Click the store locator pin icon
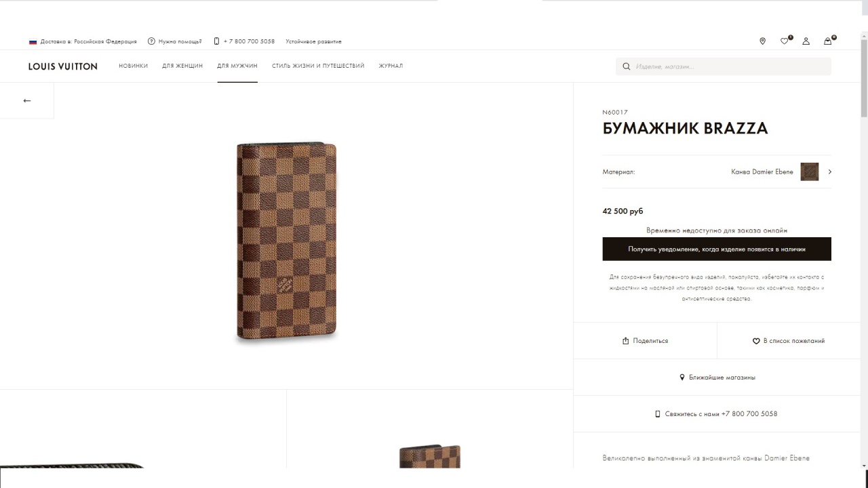 coord(762,41)
